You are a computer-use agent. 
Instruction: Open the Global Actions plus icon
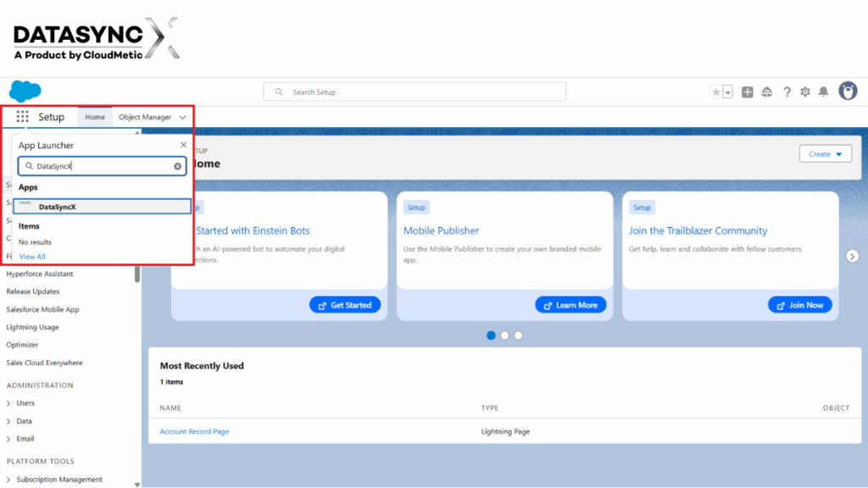(747, 92)
